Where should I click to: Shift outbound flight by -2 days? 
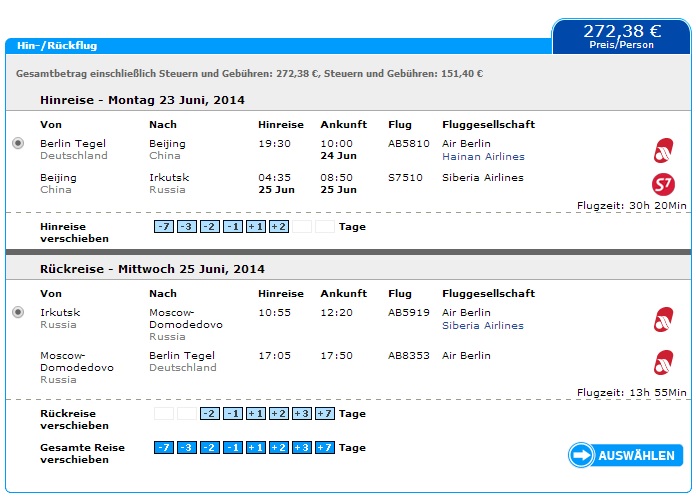[x=210, y=227]
